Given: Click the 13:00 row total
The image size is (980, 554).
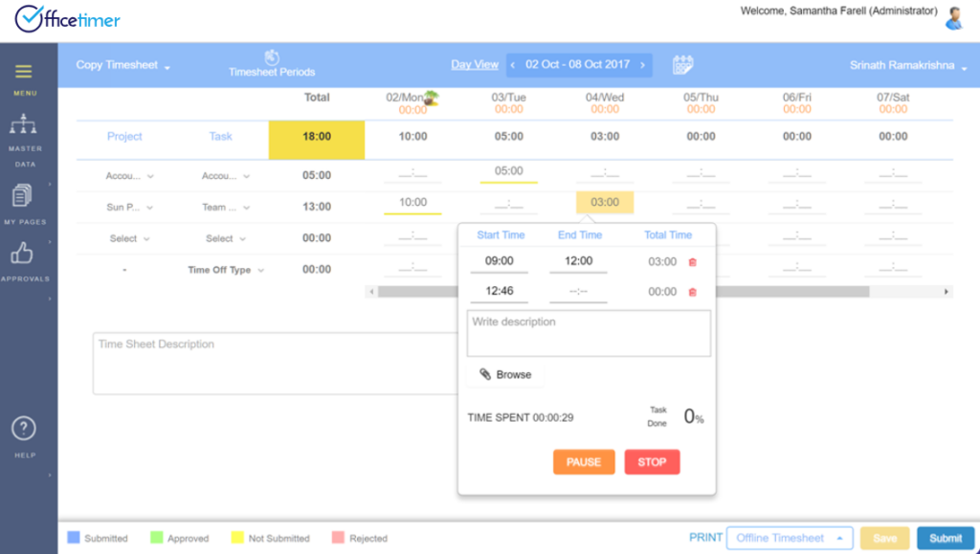Looking at the screenshot, I should pos(317,207).
